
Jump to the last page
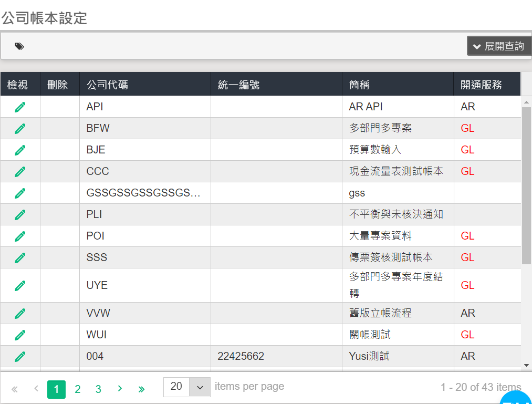(141, 389)
